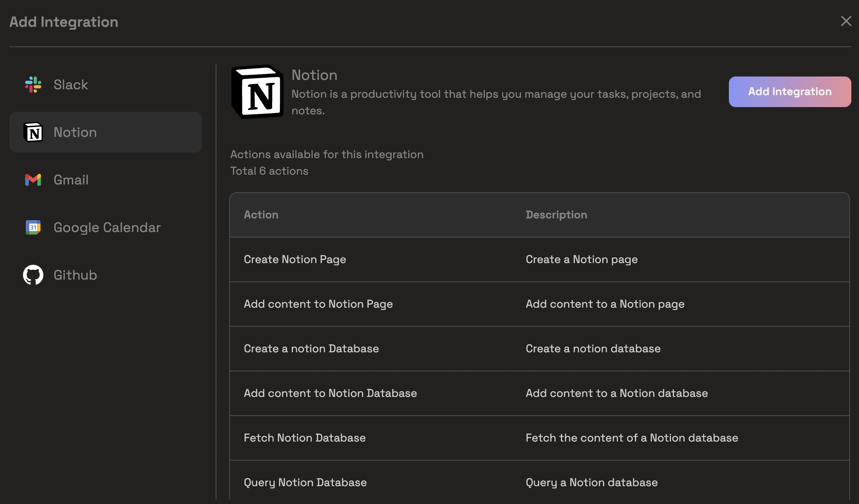The image size is (859, 504).
Task: Select Query Notion Database action
Action: [x=305, y=482]
